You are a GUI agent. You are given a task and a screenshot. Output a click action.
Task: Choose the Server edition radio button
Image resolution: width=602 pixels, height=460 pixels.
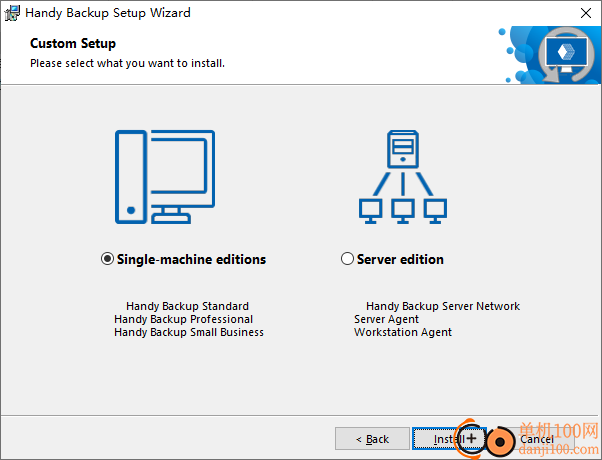[x=347, y=259]
